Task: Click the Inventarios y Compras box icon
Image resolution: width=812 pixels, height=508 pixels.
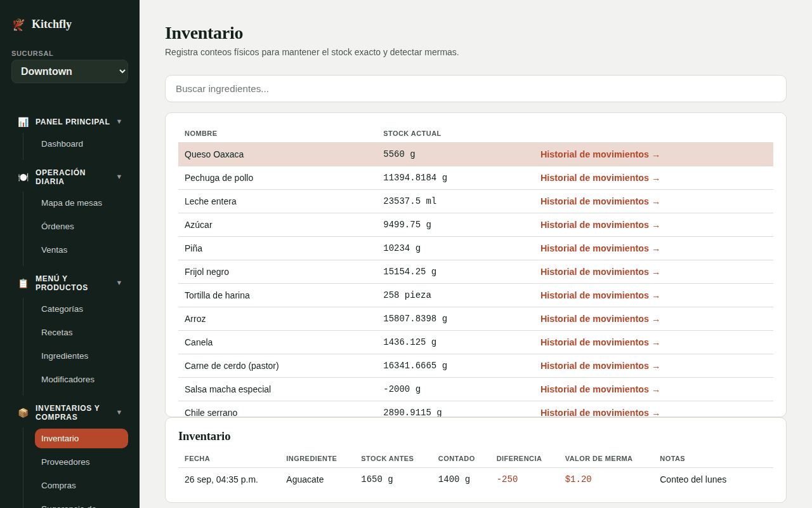Action: coord(23,413)
